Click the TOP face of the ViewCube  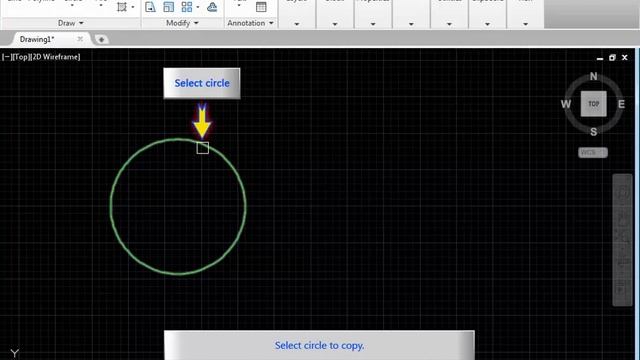[x=593, y=104]
